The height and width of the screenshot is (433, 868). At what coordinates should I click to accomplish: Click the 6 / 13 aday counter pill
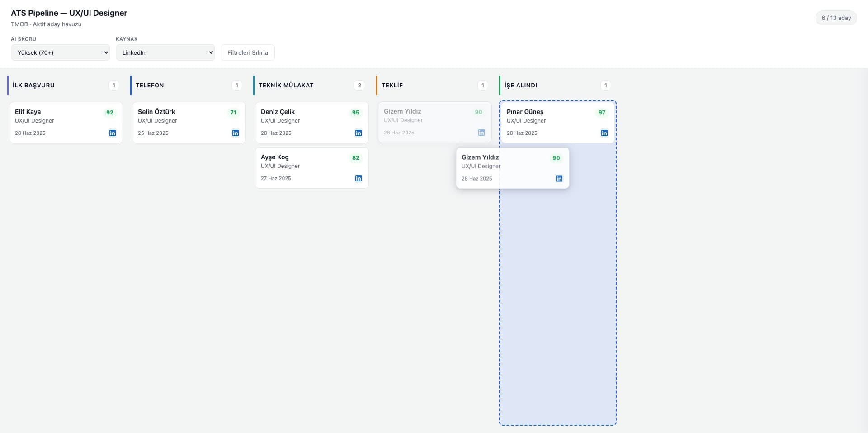836,18
